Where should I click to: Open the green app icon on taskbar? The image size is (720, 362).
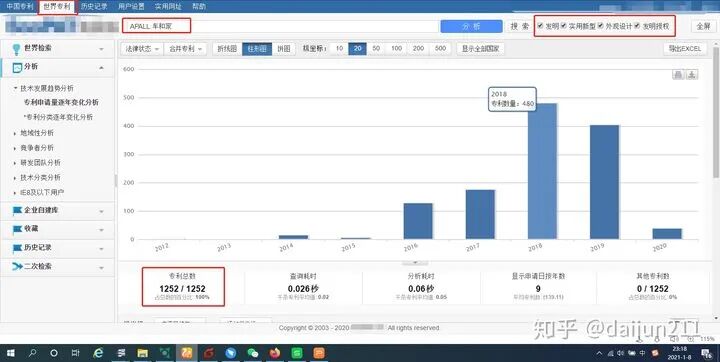click(297, 353)
